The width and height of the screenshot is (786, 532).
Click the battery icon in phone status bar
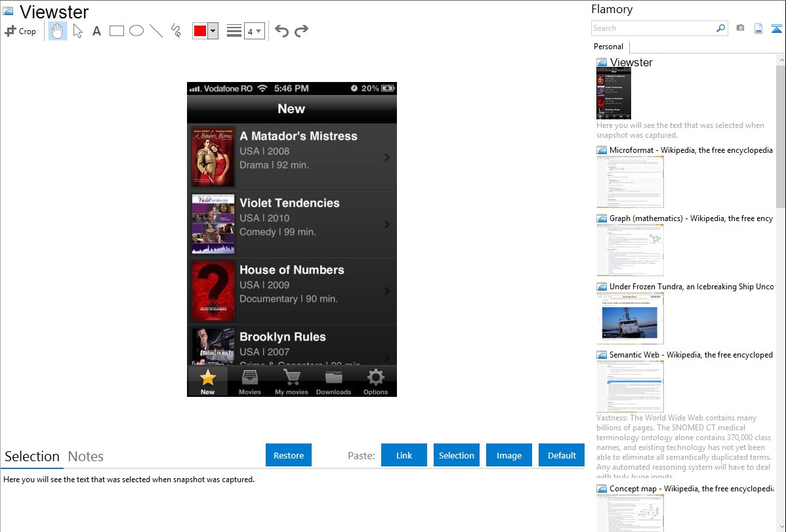coord(388,89)
